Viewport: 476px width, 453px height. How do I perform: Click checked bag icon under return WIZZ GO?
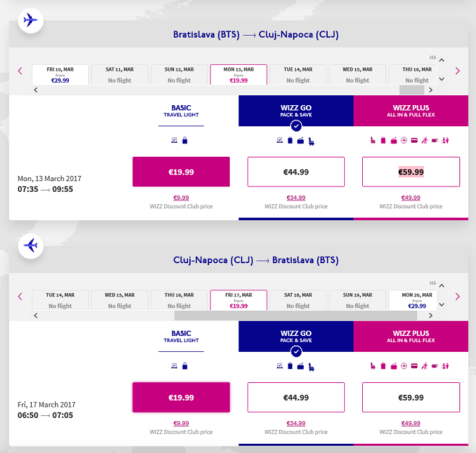click(290, 366)
